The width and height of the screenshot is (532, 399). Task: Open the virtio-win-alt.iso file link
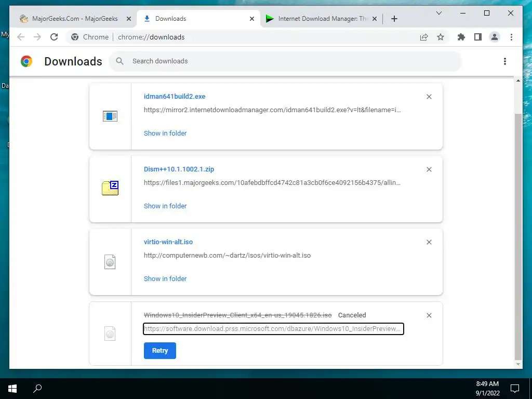tap(168, 242)
